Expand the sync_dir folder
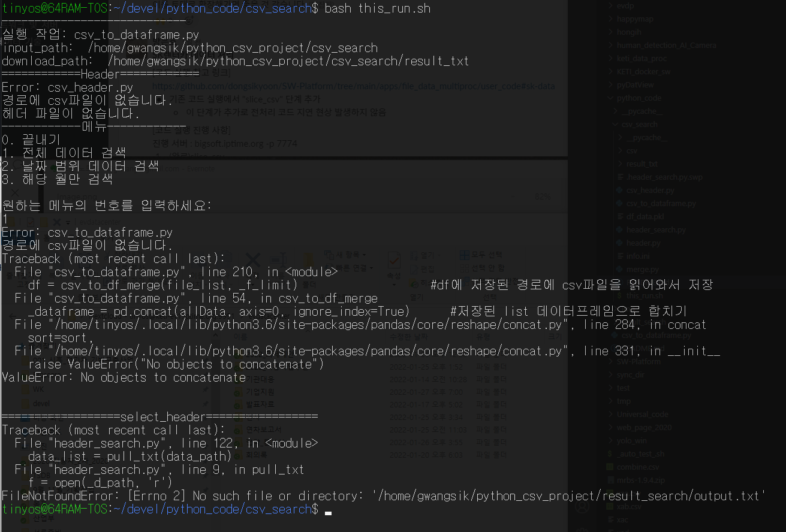This screenshot has height=532, width=786. click(611, 374)
